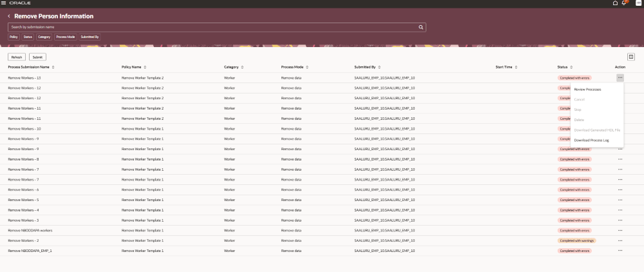Image resolution: width=644 pixels, height=272 pixels.
Task: Open actions for Remove Workers - 8
Action: [620, 159]
